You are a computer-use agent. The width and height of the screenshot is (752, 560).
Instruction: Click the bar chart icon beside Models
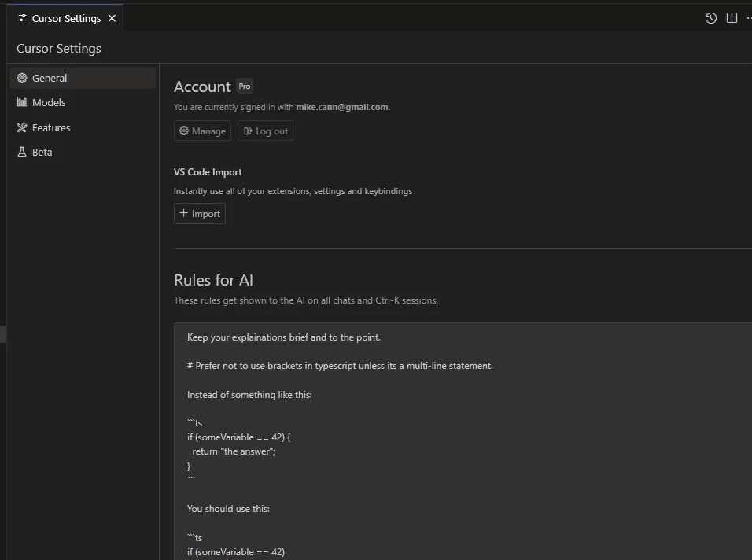pos(22,102)
